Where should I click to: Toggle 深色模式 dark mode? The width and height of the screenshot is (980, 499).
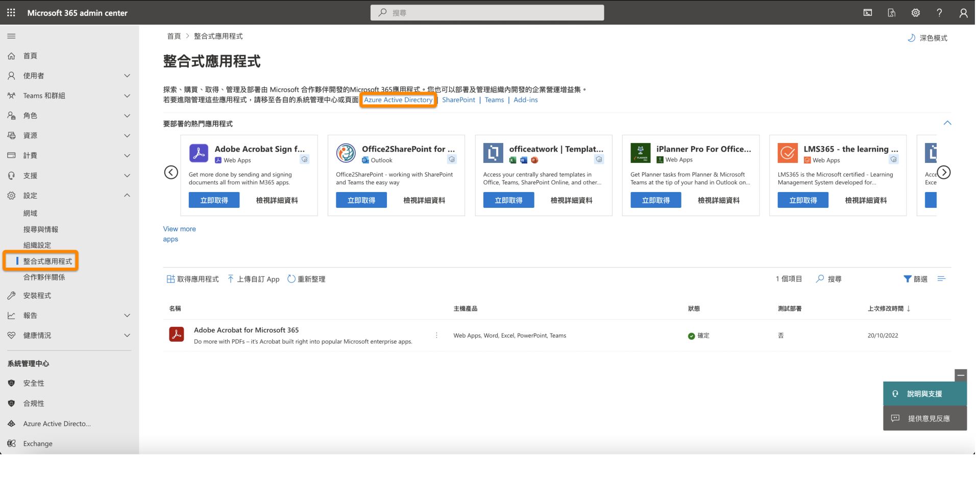(x=927, y=38)
